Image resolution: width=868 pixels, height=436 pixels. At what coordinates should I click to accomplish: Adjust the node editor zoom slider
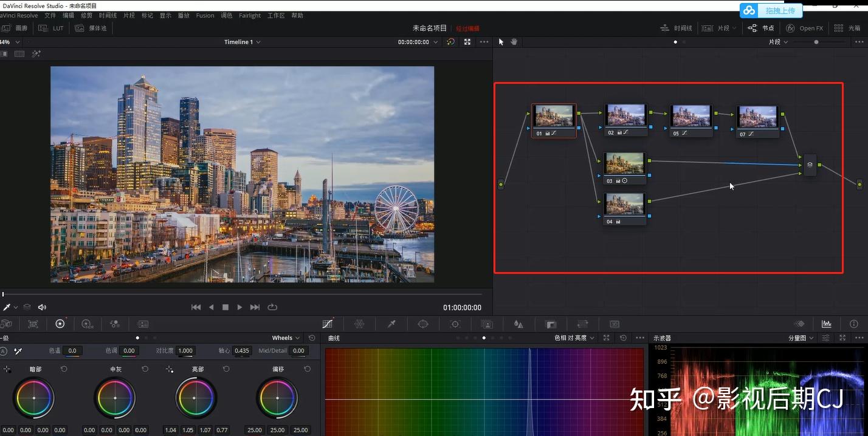(816, 42)
